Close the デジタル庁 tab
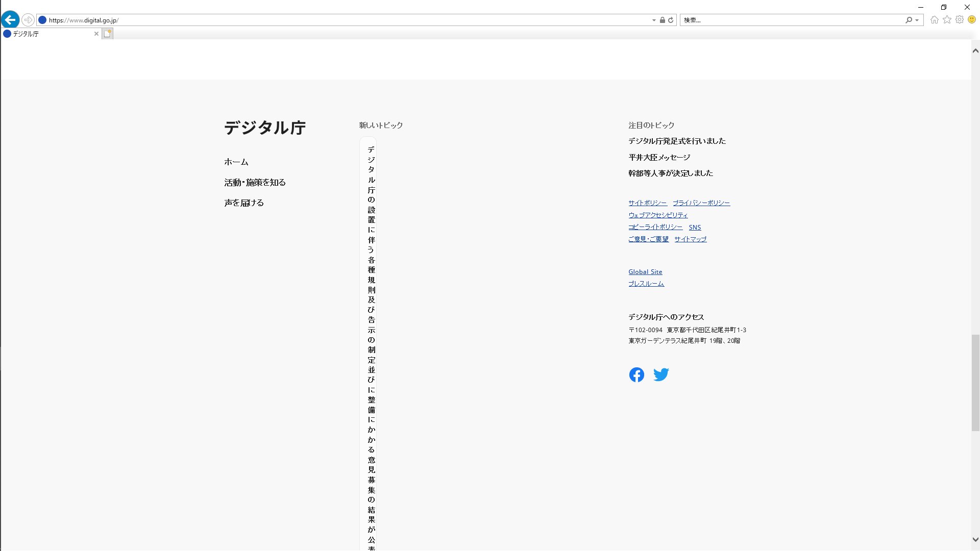Screen dimensions: 980x551 pos(96,34)
